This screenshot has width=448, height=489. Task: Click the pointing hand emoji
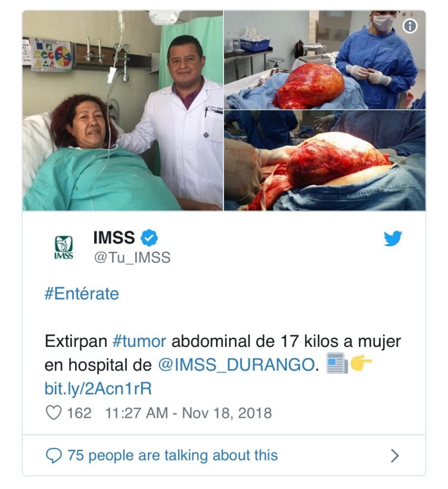pos(361,363)
